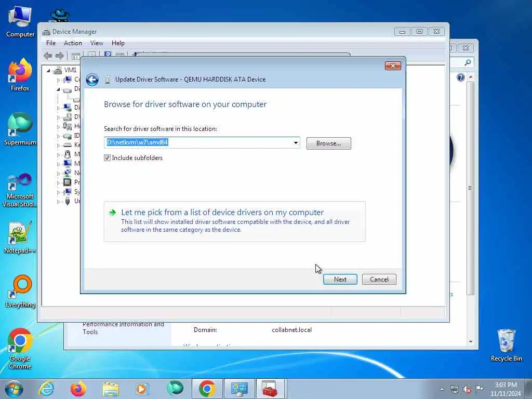Toggle the Include subfolders checkbox
This screenshot has width=532, height=399.
107,158
